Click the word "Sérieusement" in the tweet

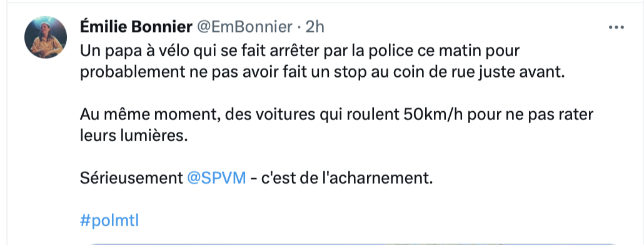(131, 179)
